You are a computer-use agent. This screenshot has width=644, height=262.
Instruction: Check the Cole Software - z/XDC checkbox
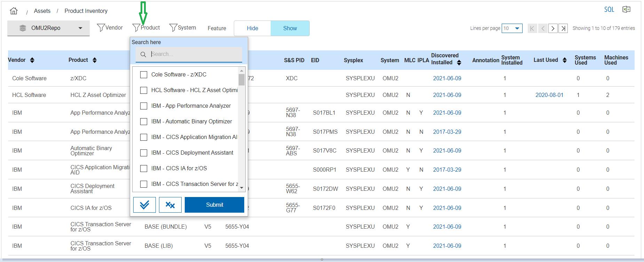[x=144, y=74]
